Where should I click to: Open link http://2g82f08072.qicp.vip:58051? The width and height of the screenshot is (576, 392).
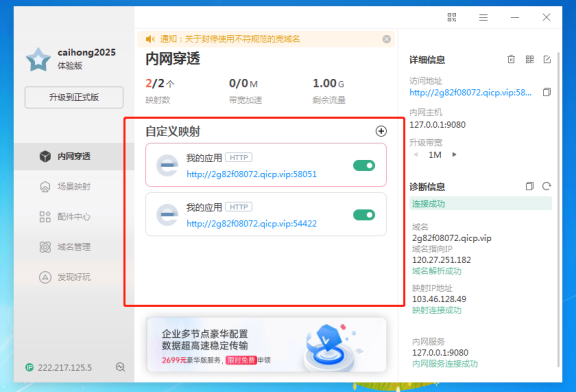tap(251, 174)
